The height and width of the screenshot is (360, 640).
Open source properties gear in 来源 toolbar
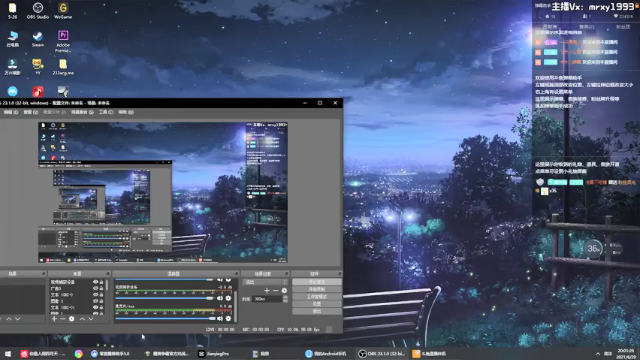coord(72,319)
